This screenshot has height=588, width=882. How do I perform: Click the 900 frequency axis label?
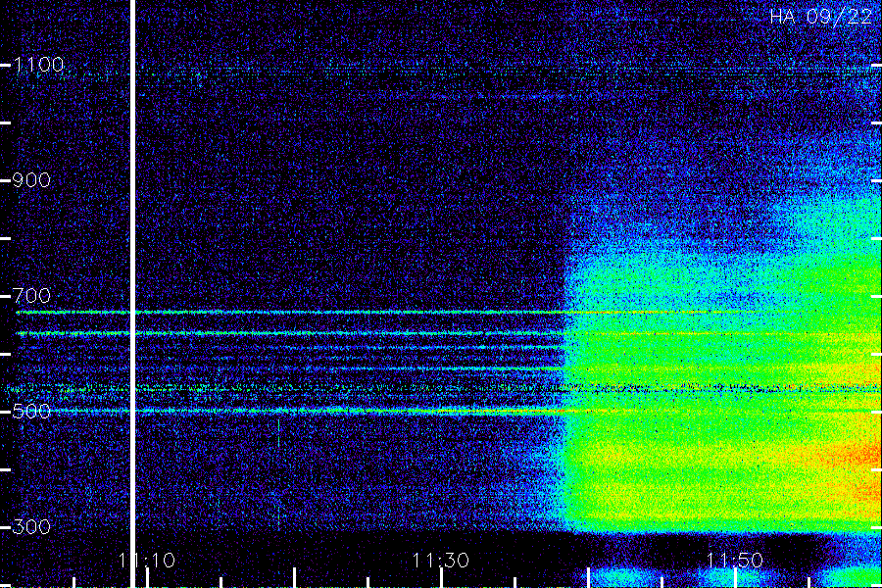(x=32, y=180)
